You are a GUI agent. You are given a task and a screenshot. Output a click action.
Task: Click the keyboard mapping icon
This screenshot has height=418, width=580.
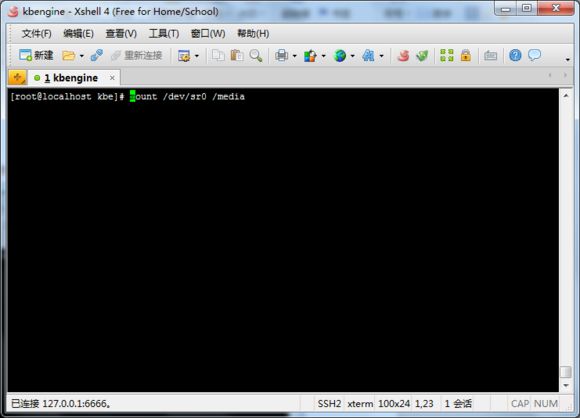490,55
